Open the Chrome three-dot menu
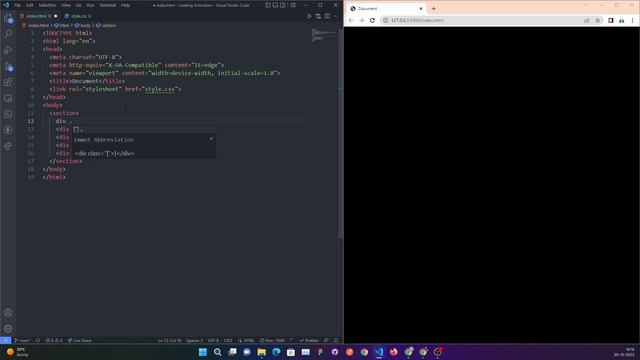This screenshot has width=640, height=360. pyautogui.click(x=633, y=20)
